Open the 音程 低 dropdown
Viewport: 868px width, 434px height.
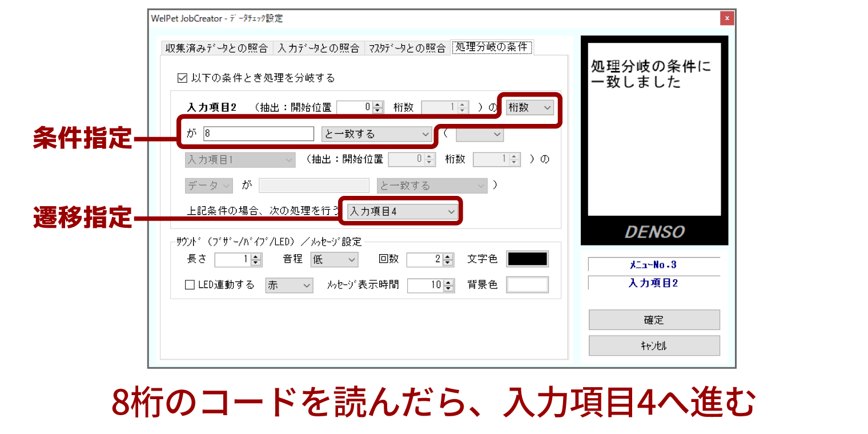(x=334, y=259)
